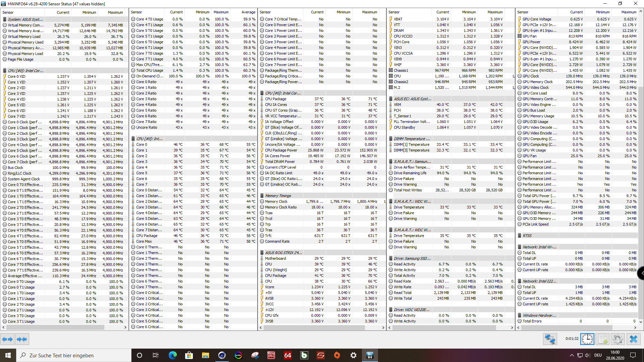
Task: Open the rainbow ring Aura taskbar icon
Action: (x=238, y=355)
